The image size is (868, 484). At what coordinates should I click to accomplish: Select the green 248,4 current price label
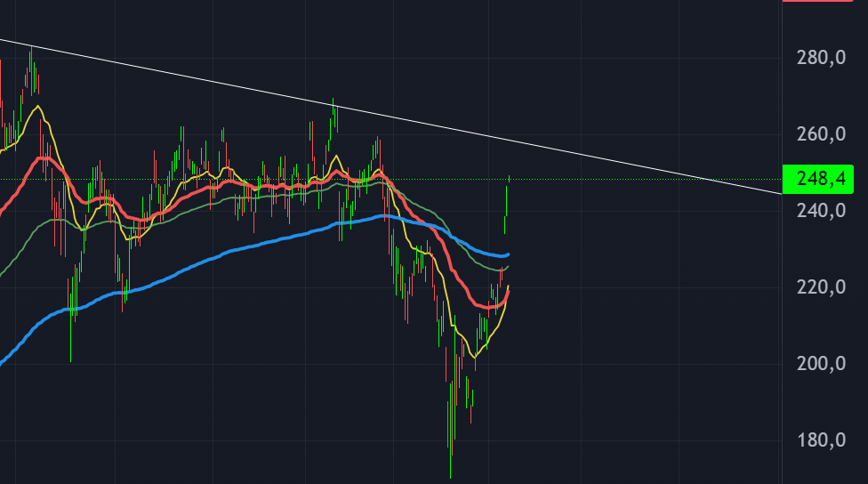pyautogui.click(x=817, y=179)
